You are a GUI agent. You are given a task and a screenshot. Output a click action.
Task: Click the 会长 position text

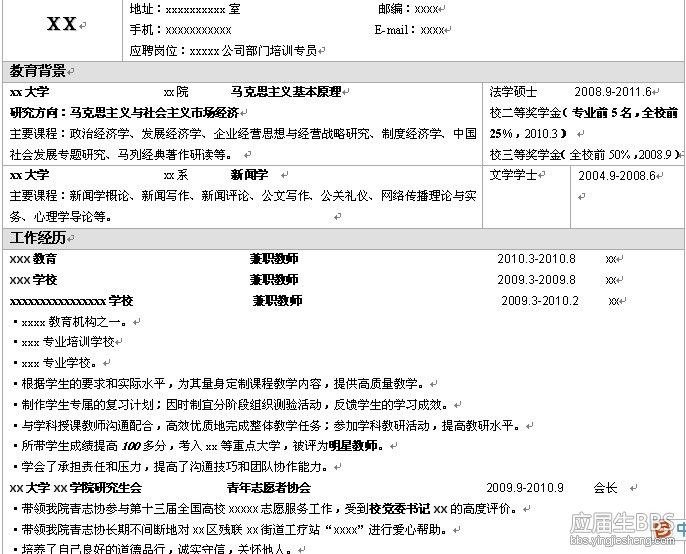605,488
